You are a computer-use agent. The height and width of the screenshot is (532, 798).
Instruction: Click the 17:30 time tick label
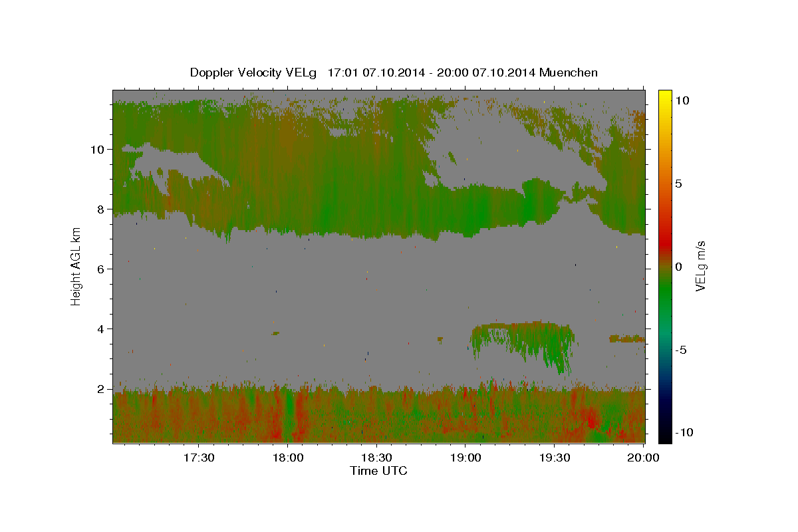198,458
